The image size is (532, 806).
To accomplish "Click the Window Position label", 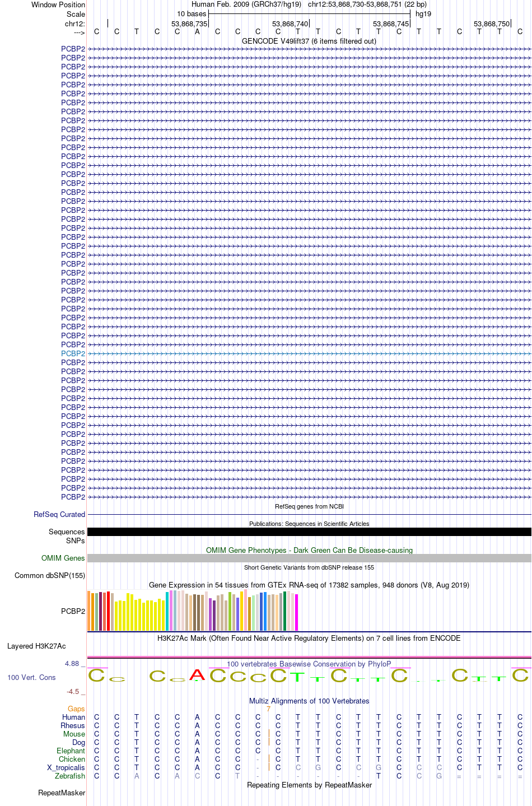I will tap(58, 4).
